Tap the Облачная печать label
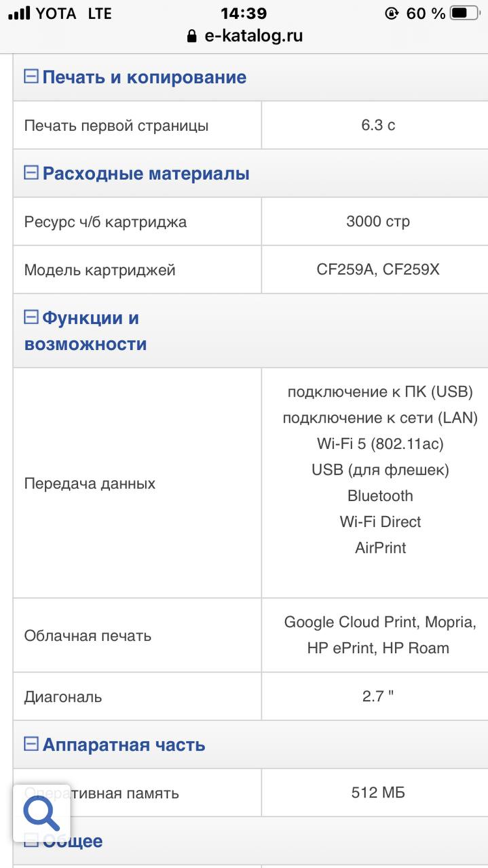The height and width of the screenshot is (868, 488). [x=88, y=635]
